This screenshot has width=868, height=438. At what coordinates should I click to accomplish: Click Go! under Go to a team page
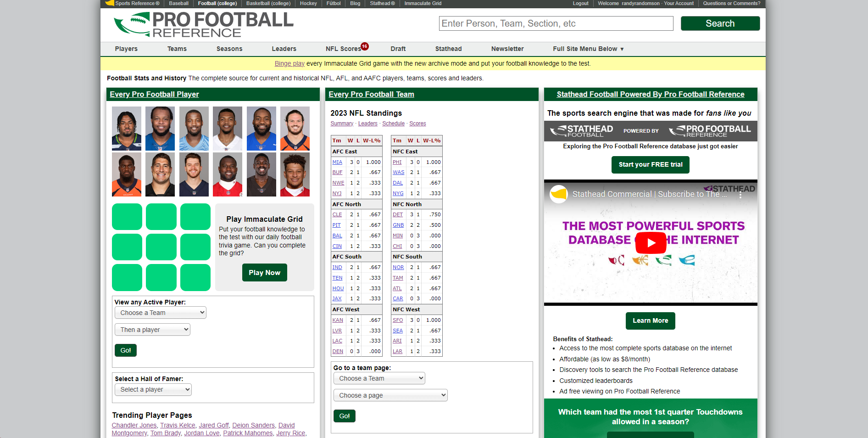pyautogui.click(x=345, y=416)
